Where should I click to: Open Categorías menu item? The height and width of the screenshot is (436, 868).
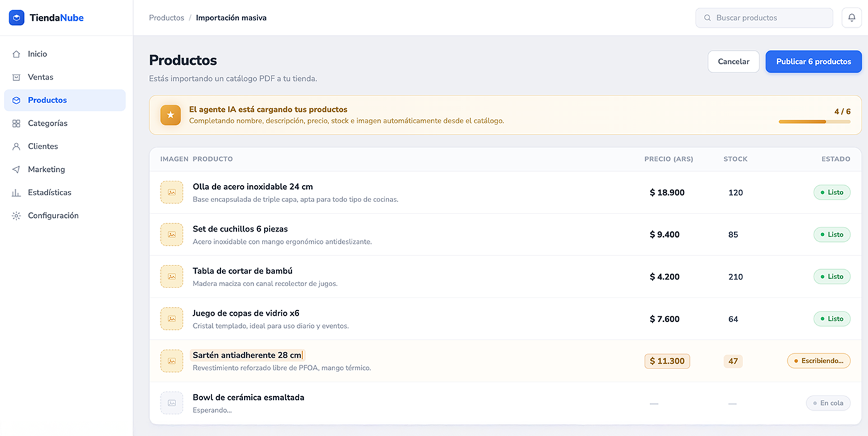(x=65, y=123)
